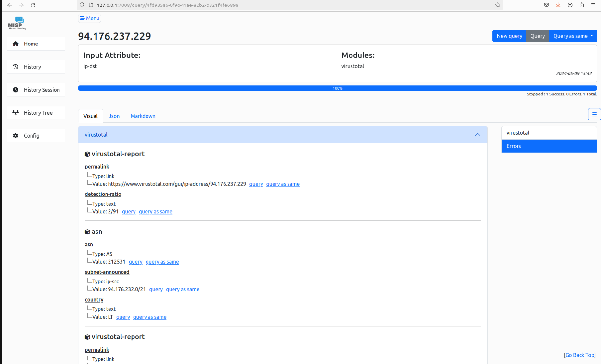Click the Go Back Top link

point(580,355)
